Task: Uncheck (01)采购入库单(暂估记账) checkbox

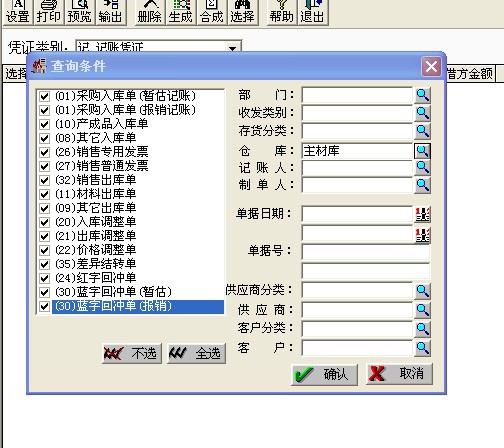Action: [x=44, y=96]
